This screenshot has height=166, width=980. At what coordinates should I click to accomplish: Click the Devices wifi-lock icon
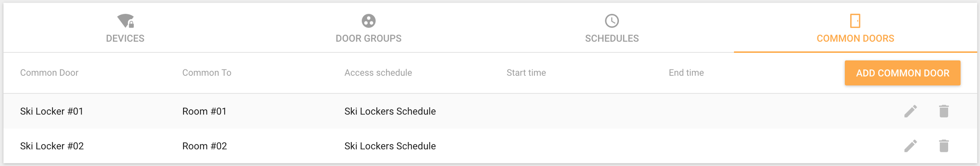tap(125, 20)
